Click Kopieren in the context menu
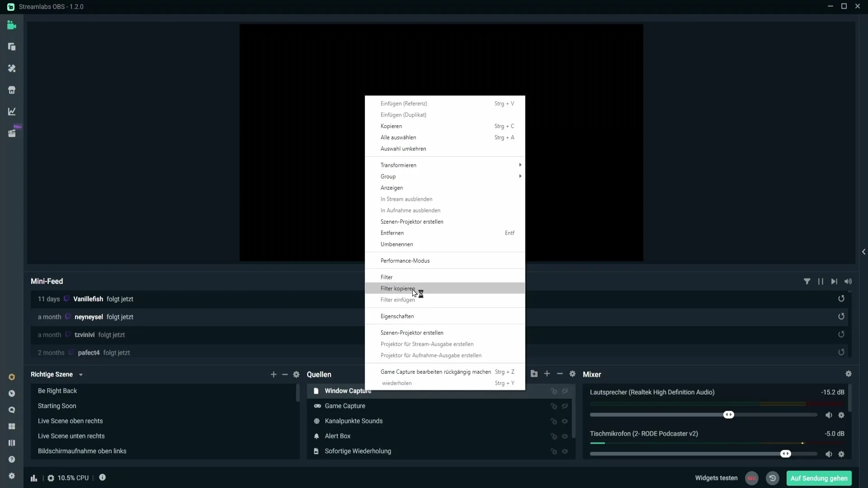This screenshot has width=868, height=488. (x=445, y=126)
